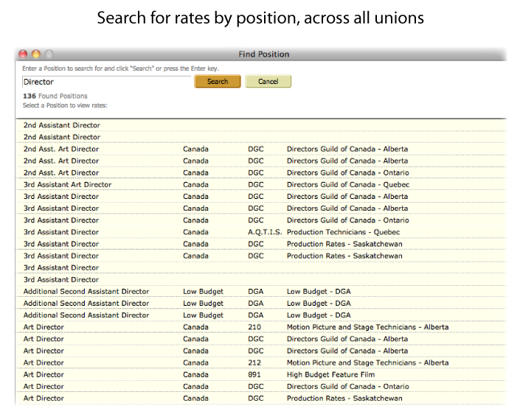Click the Cancel button
This screenshot has width=520, height=420.
268,82
